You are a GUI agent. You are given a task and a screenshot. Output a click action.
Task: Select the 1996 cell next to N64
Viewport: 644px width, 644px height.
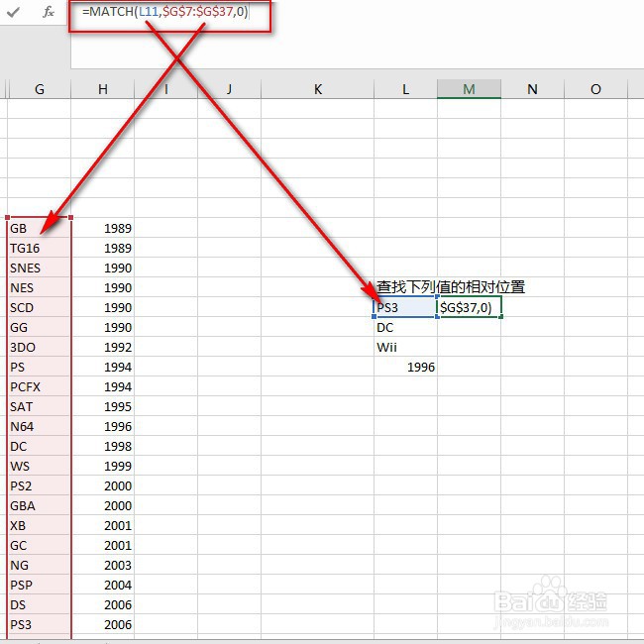(x=103, y=426)
